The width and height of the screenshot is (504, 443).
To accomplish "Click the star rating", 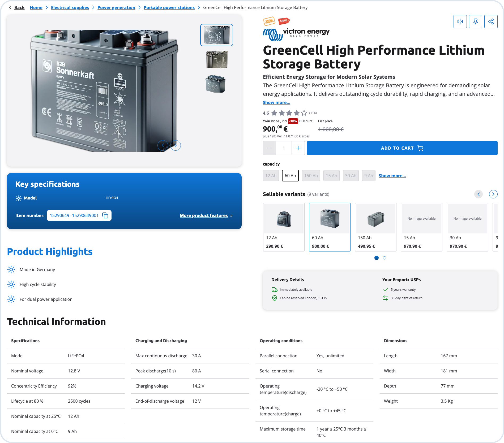I will click(289, 113).
